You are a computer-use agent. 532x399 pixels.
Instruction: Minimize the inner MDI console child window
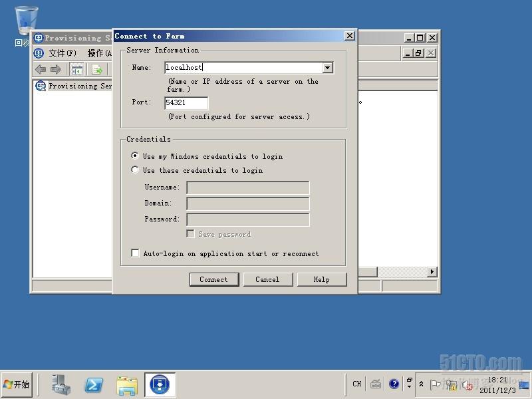[x=408, y=53]
